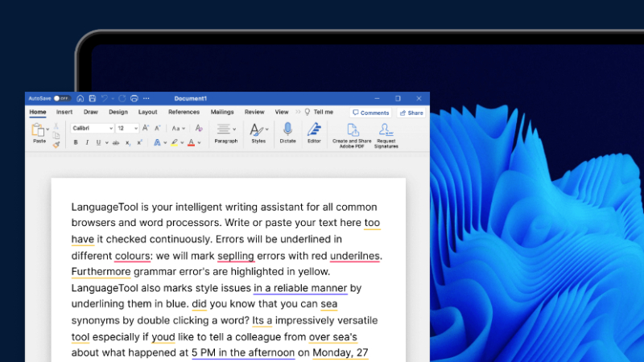Go to the Design tab
Viewport: 644px width, 362px height.
[x=118, y=112]
